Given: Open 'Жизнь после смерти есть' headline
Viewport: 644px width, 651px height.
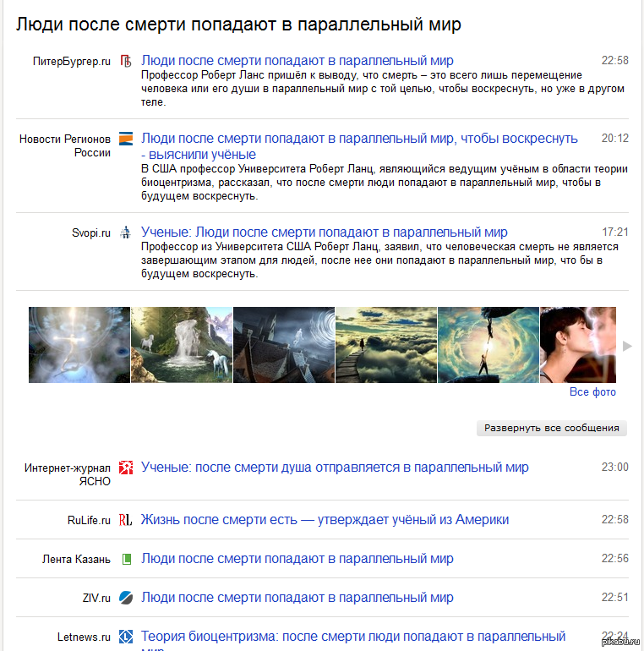Looking at the screenshot, I should tap(325, 520).
